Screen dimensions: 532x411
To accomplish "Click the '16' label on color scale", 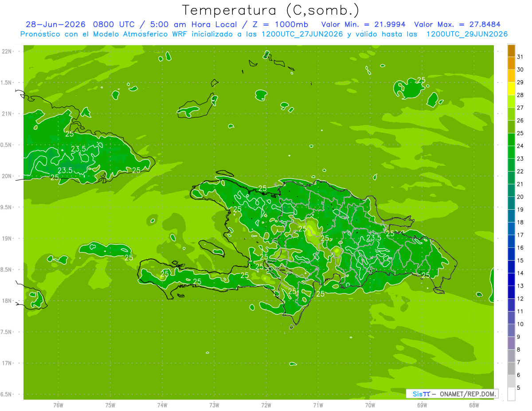I will click(x=520, y=248).
